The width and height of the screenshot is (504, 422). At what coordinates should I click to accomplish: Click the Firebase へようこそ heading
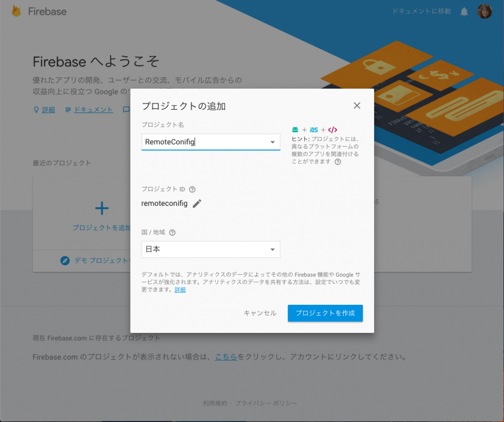(96, 62)
